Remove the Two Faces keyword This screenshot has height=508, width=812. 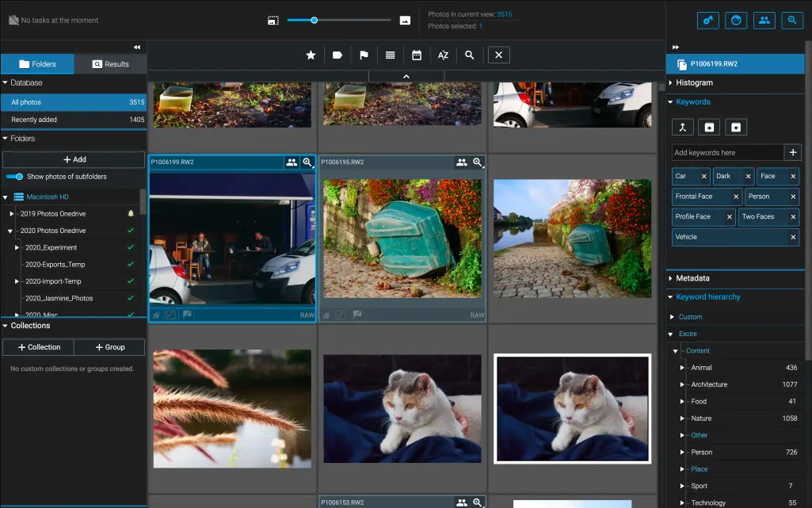793,216
